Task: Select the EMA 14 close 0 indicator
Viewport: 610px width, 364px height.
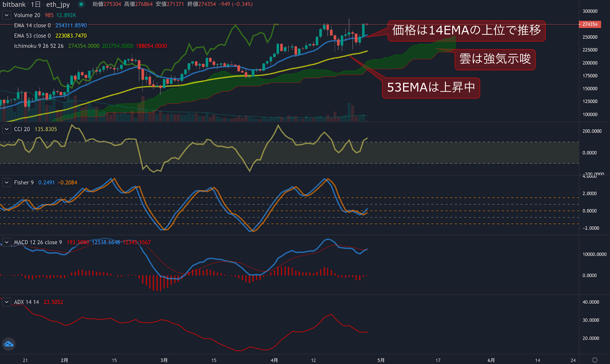Action: pyautogui.click(x=32, y=26)
